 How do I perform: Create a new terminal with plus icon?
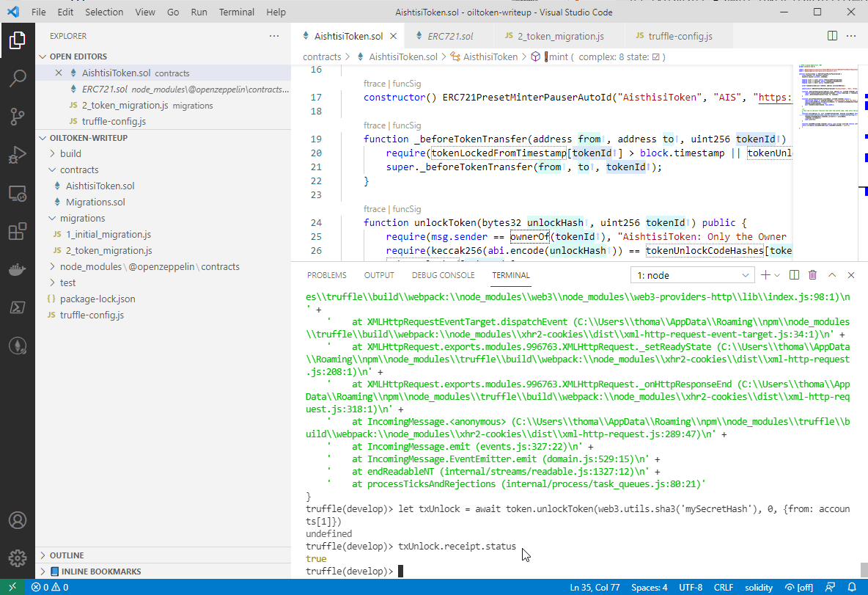point(765,275)
